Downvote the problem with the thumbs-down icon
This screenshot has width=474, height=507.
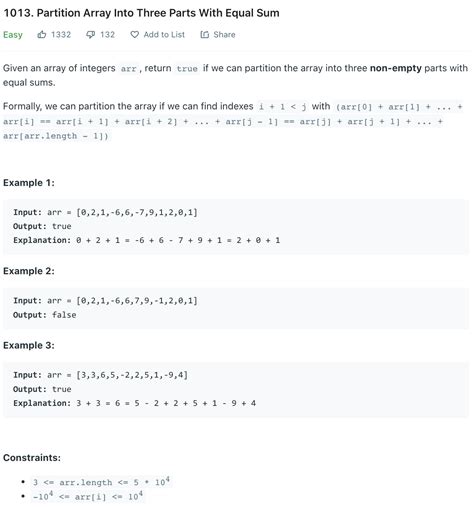pos(90,35)
